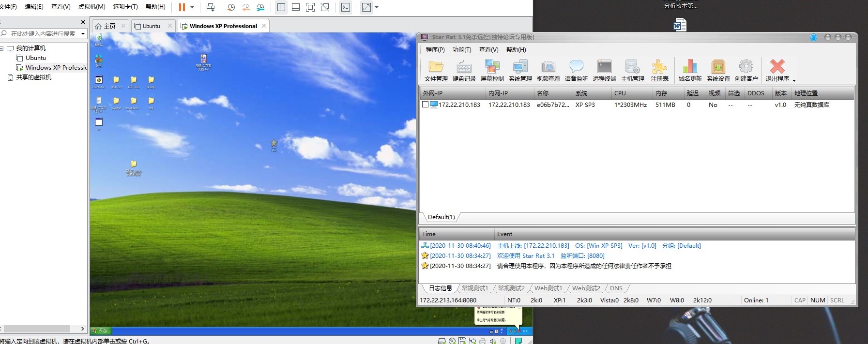Sort hosts by the 外网-IP column header
Screen dimensions: 868x344
(452, 93)
